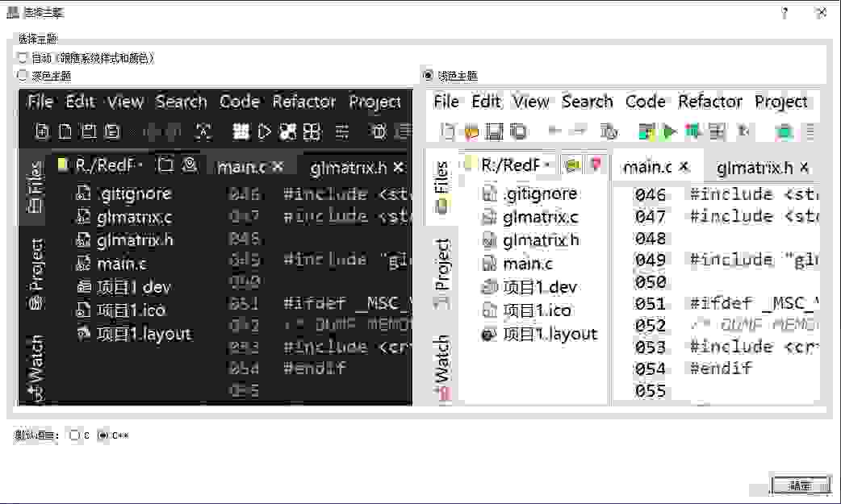Viewport: 841px width, 504px height.
Task: Click Project side tab in light preview
Action: [x=441, y=273]
